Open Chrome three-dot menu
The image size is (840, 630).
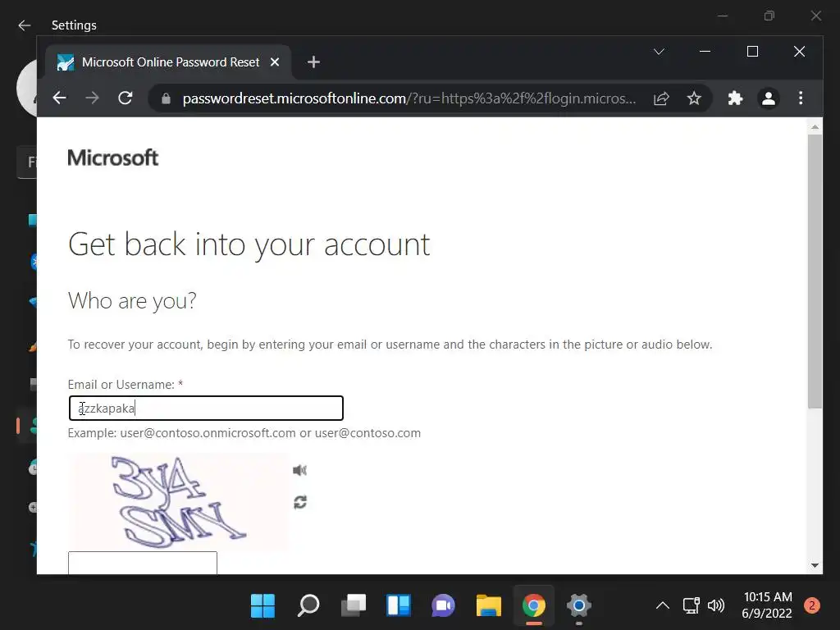point(801,98)
